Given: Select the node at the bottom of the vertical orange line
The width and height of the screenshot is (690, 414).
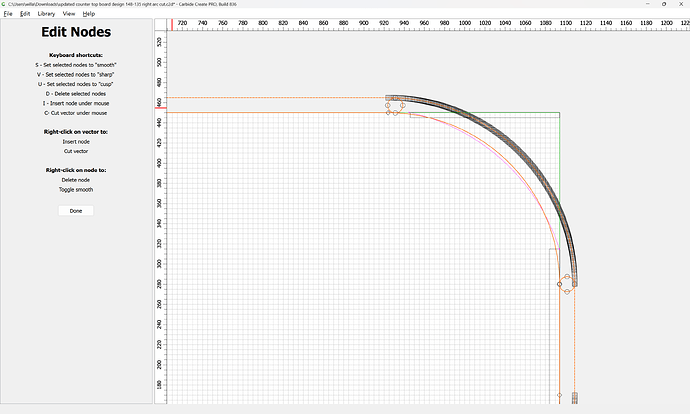Looking at the screenshot, I should pos(559,395).
